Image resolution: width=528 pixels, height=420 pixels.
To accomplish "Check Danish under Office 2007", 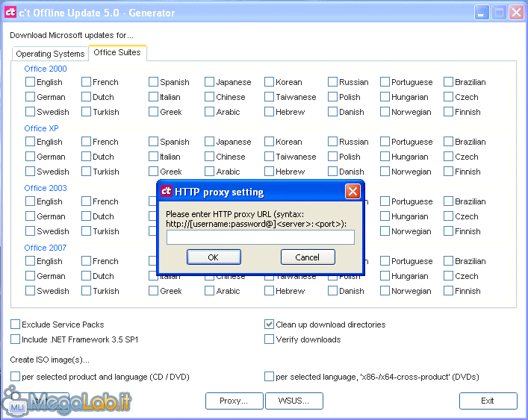I will [332, 290].
